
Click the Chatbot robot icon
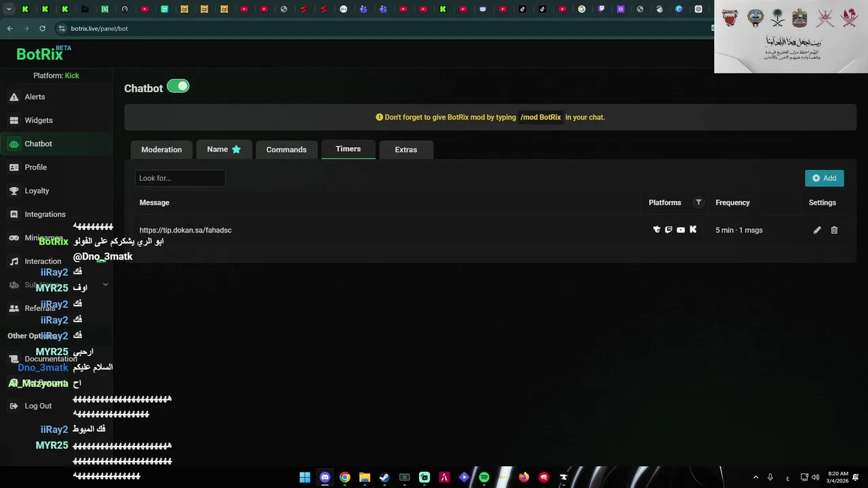click(x=14, y=144)
